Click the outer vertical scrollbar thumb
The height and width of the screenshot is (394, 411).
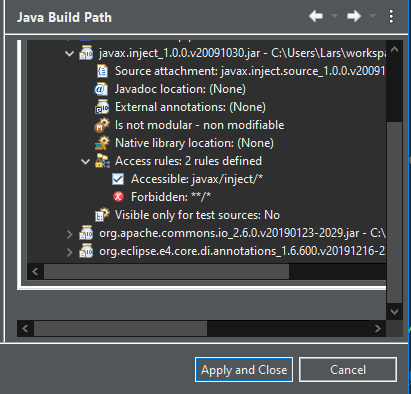click(x=395, y=213)
